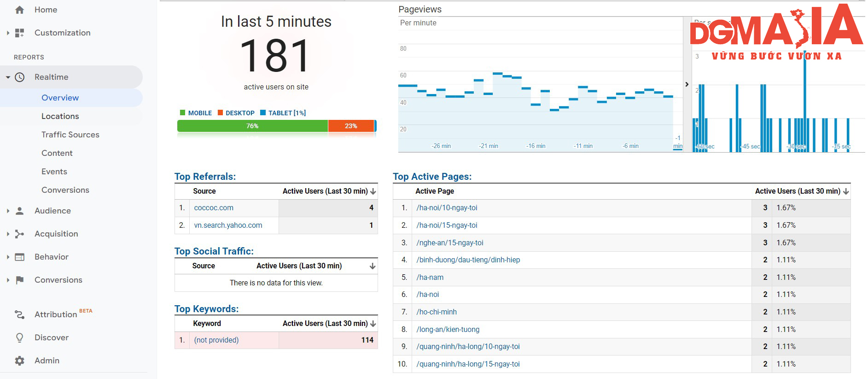This screenshot has width=868, height=379.
Task: Open the Top Active Pages heading
Action: coord(432,177)
